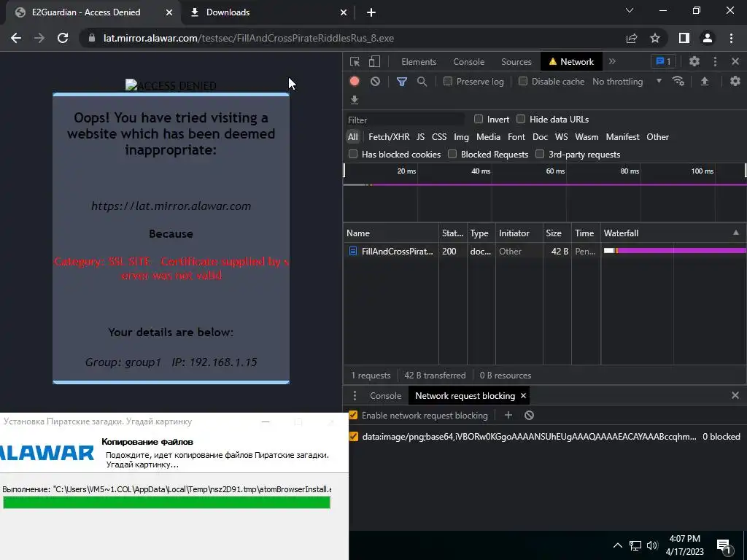This screenshot has height=560, width=747.
Task: Reload the page
Action: click(63, 38)
